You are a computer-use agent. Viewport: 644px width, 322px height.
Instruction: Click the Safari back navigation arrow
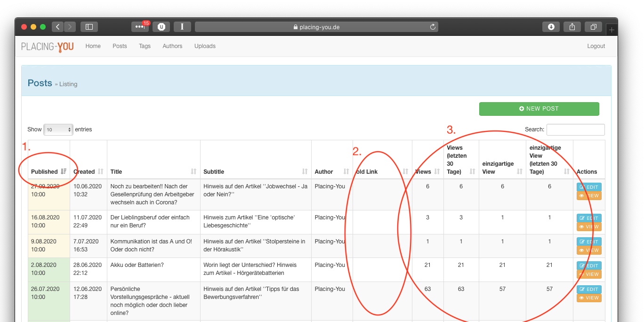tap(57, 27)
